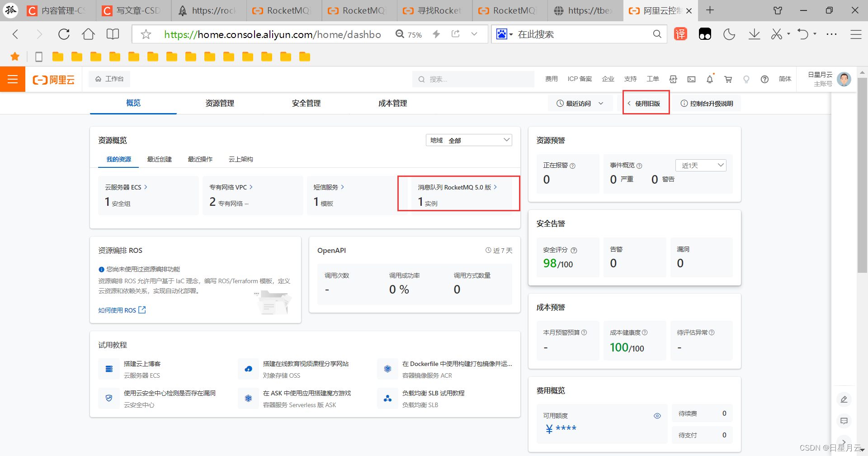This screenshot has width=868, height=456.
Task: Click the search magnifier in browser search box
Action: [657, 34]
